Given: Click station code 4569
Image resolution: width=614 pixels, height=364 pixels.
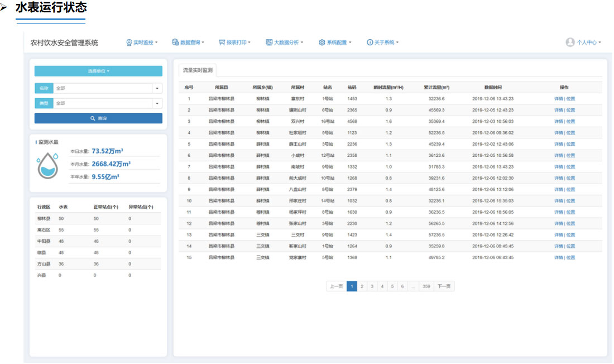Looking at the screenshot, I should click(352, 122).
